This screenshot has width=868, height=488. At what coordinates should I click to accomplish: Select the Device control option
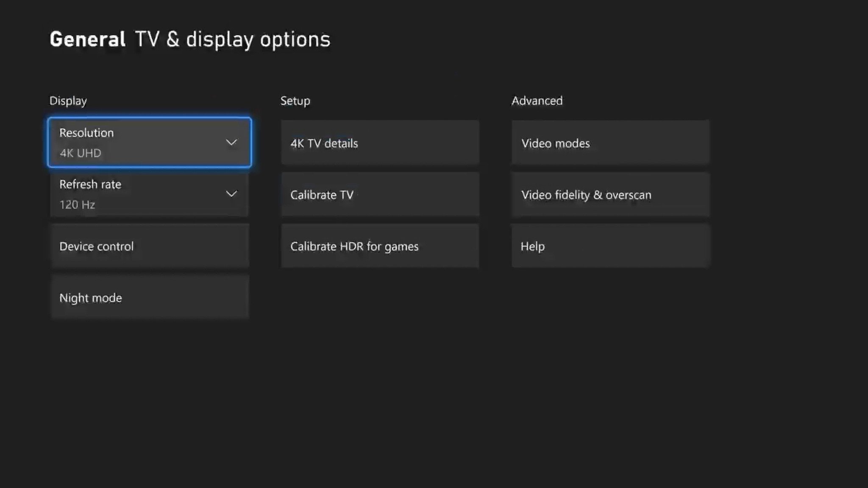(x=149, y=246)
